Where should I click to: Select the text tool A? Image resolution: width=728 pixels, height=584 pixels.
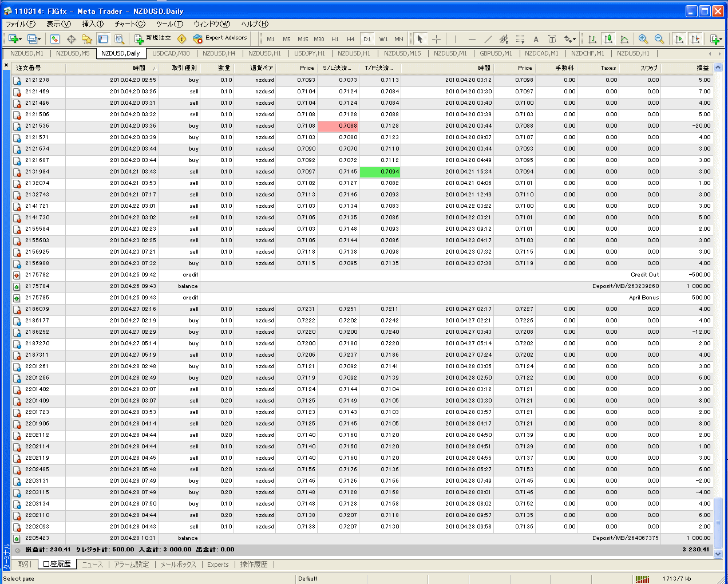tap(536, 39)
